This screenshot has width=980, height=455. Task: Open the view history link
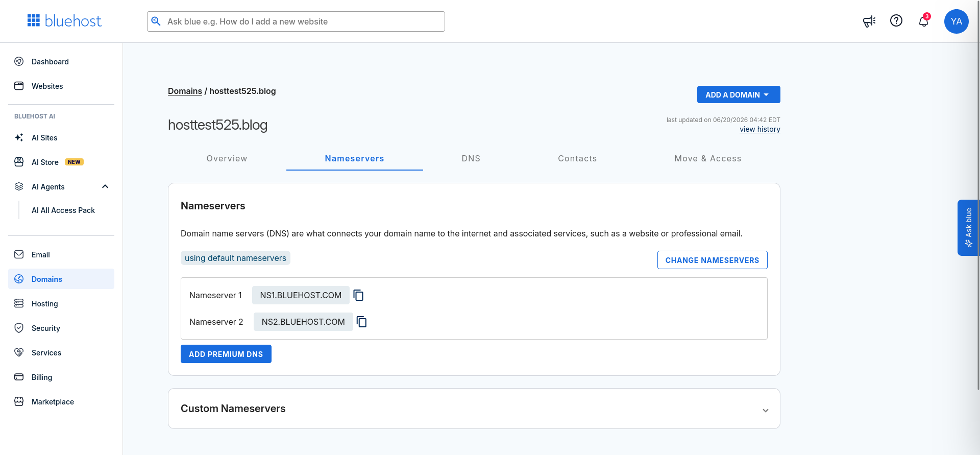(x=760, y=129)
